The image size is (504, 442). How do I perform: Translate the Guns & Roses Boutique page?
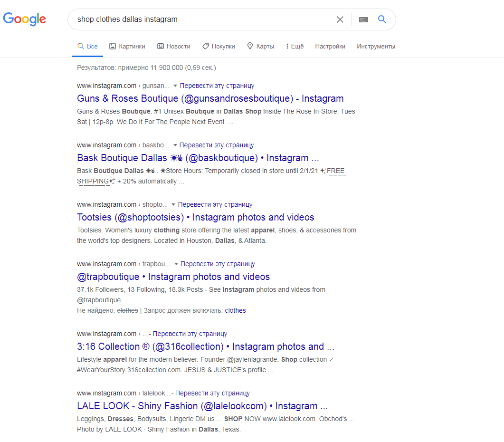[x=217, y=86]
